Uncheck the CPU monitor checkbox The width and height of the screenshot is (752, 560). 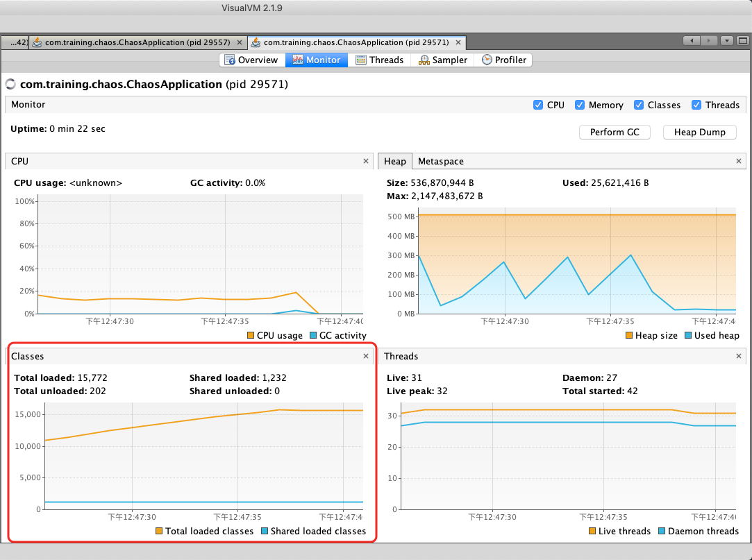(x=538, y=105)
